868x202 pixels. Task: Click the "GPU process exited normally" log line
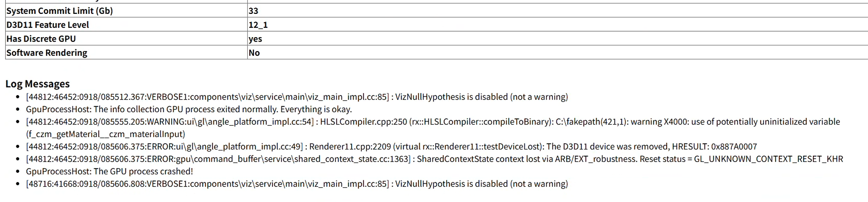click(189, 109)
